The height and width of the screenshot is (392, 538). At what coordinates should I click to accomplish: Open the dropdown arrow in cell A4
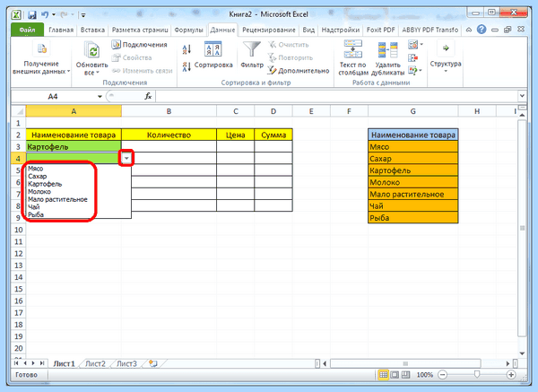[x=126, y=158]
